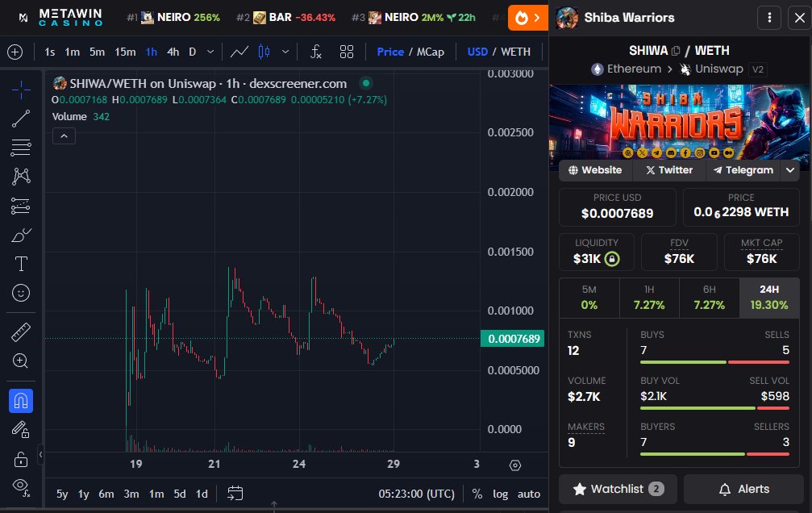
Task: Set chart range to 1d
Action: tap(202, 494)
